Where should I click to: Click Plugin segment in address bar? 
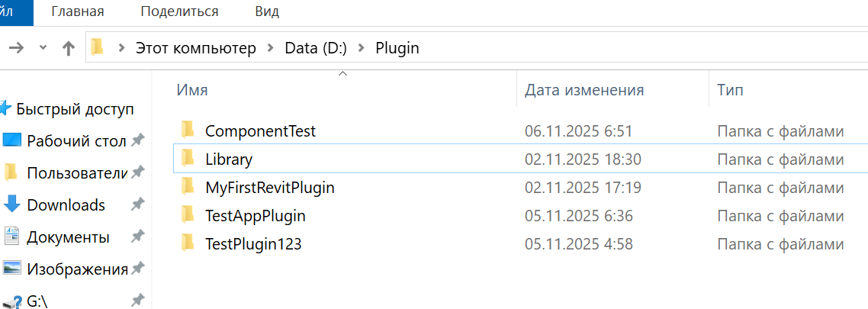coord(397,49)
